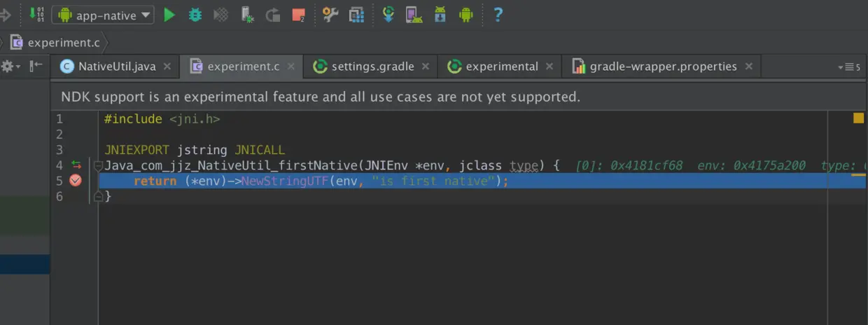The height and width of the screenshot is (325, 868).
Task: Open the SDK Manager download icon
Action: [440, 14]
